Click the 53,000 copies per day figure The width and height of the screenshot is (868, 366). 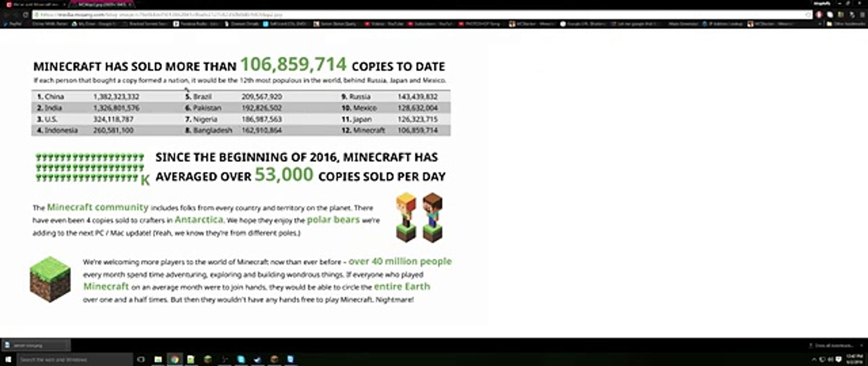tap(284, 175)
